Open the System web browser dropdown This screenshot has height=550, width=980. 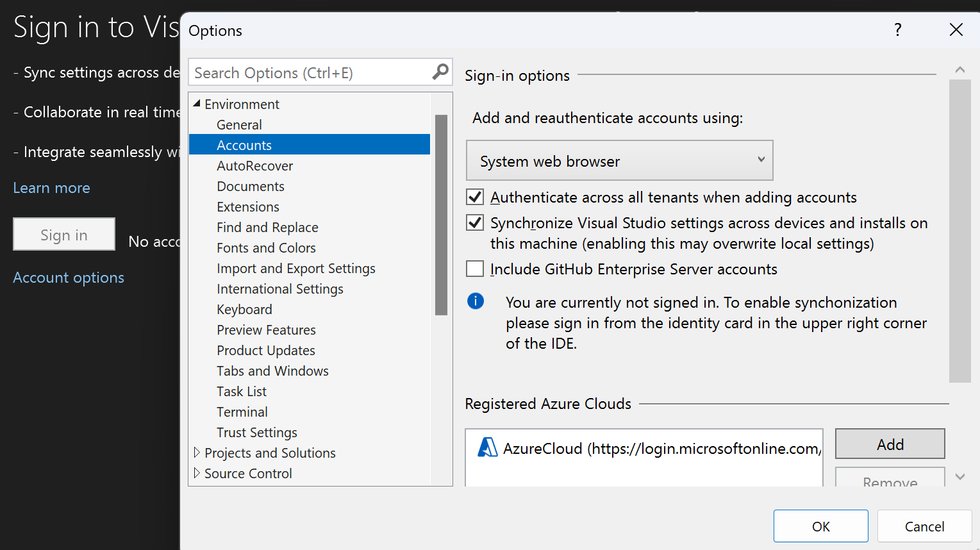point(619,160)
